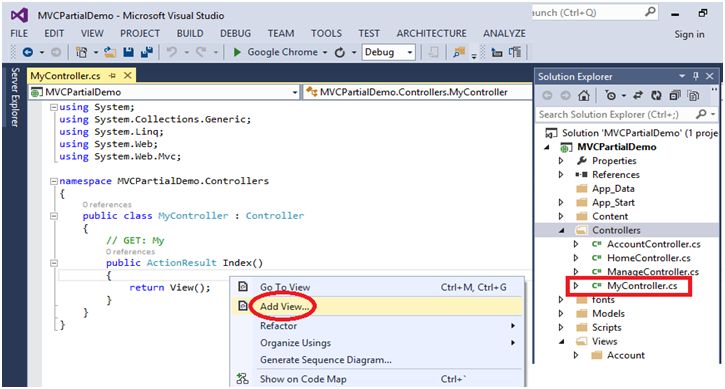
Task: Expand the References node
Action: point(561,174)
